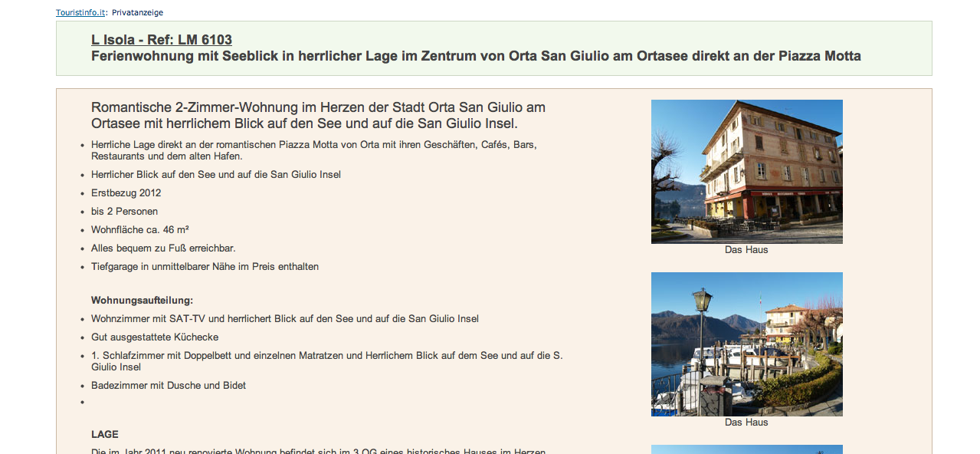The width and height of the screenshot is (980, 454).
Task: Click 'Das Haus' caption under the building photo
Action: click(746, 250)
